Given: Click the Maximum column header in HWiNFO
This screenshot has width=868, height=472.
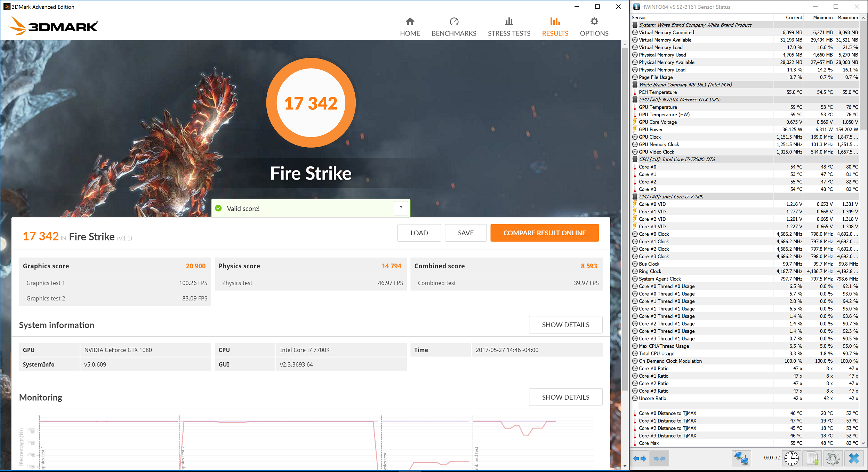Looking at the screenshot, I should point(847,17).
